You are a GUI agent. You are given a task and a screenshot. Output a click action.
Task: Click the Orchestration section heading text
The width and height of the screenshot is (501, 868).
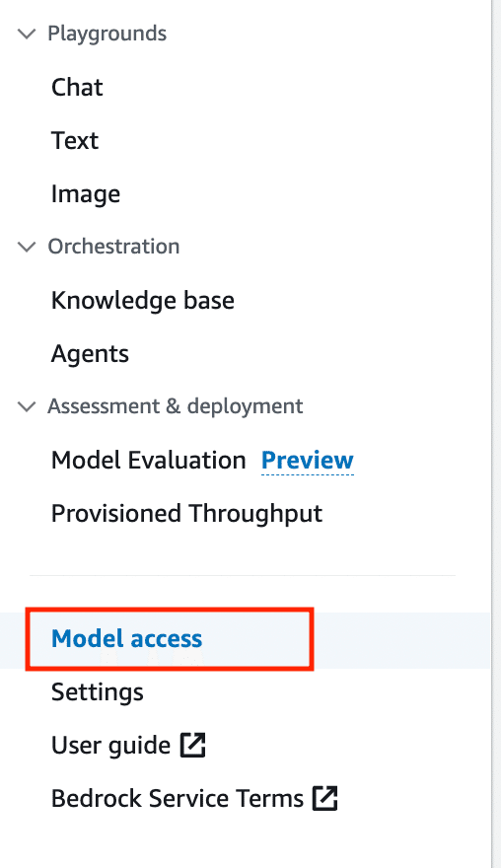tap(113, 247)
